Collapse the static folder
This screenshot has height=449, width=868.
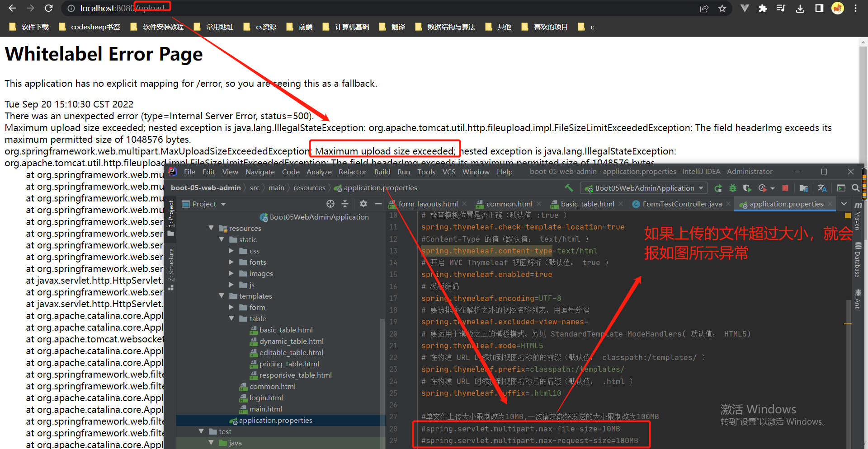coord(221,239)
